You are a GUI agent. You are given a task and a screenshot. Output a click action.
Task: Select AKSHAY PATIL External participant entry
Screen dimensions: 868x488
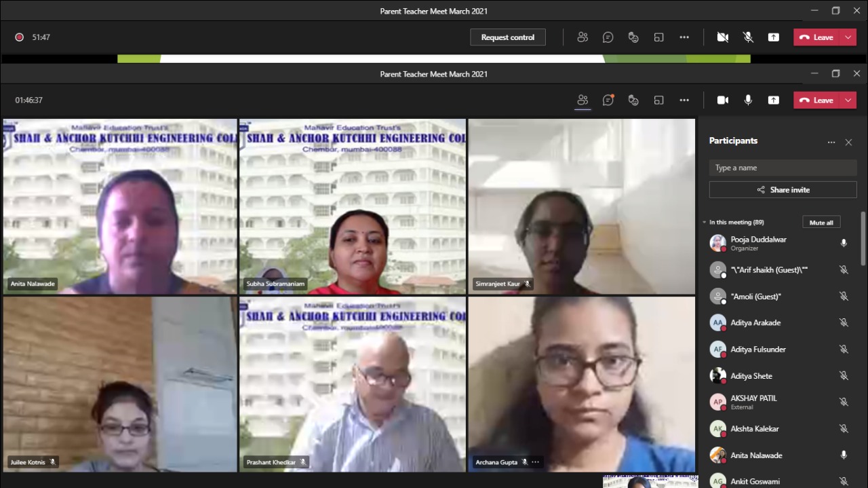pyautogui.click(x=753, y=402)
